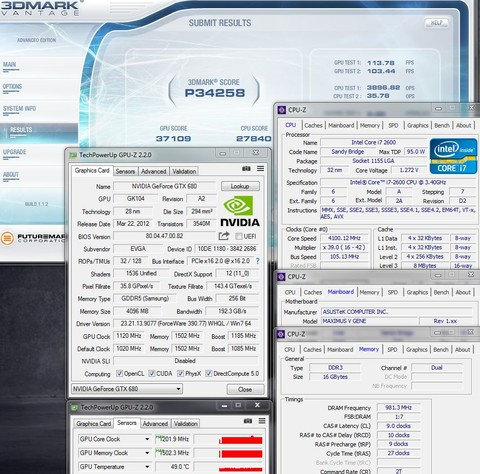Click the GPU score 37109
Viewport: 480px width, 474px height.
click(173, 138)
